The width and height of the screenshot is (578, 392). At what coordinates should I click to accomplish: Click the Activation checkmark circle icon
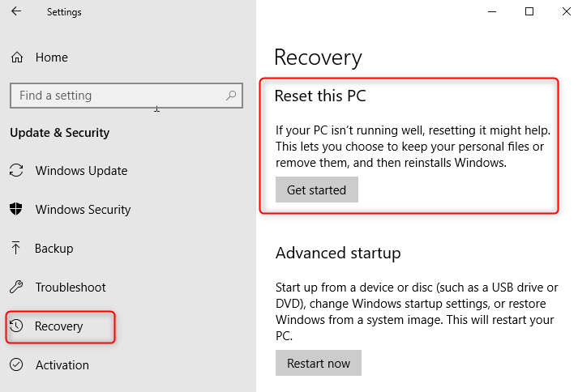tap(16, 365)
